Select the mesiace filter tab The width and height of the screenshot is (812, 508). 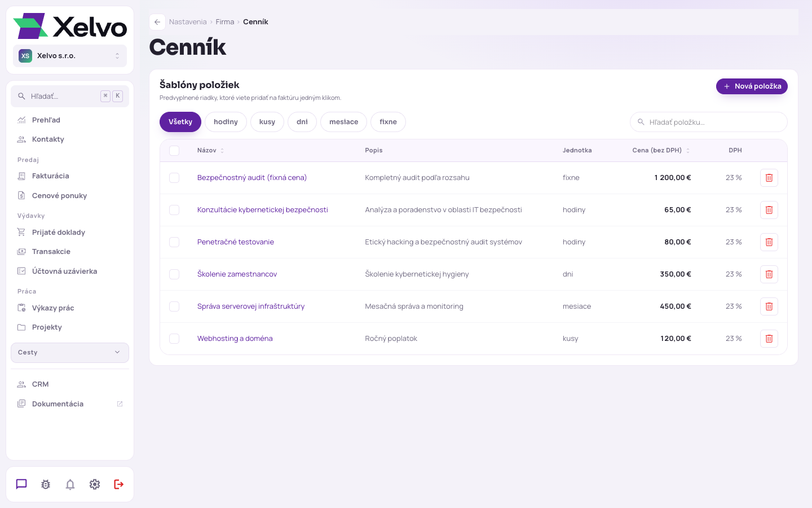[x=343, y=122]
